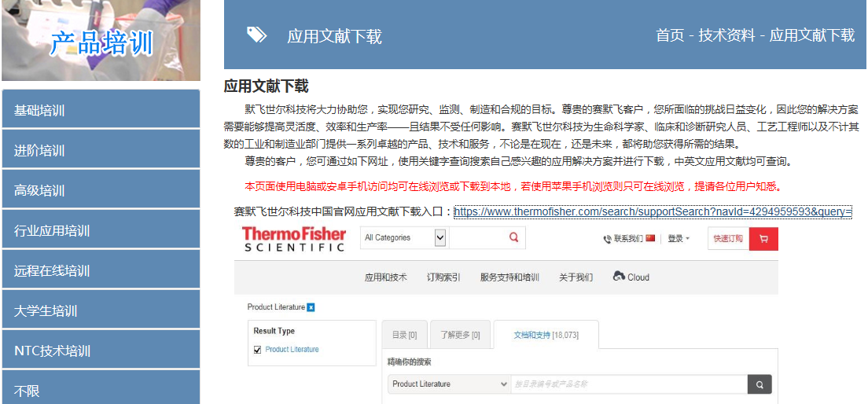Click the tag icon beside 应用文献下载 header

point(256,35)
